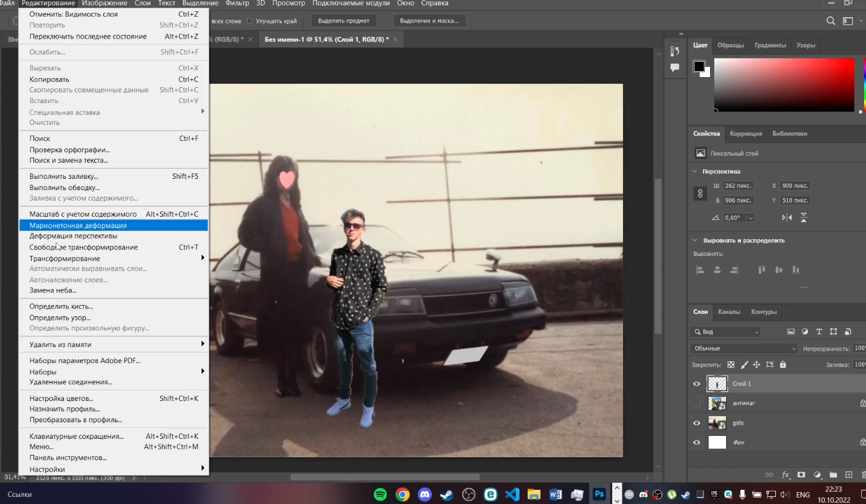
Task: Click the search magnifier in options bar
Action: click(x=831, y=21)
